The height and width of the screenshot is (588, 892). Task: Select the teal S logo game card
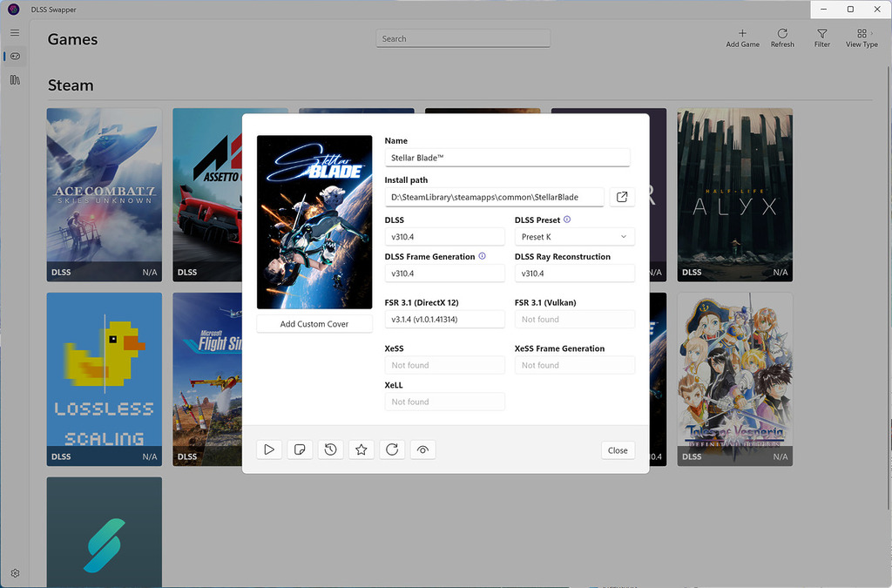pyautogui.click(x=105, y=531)
